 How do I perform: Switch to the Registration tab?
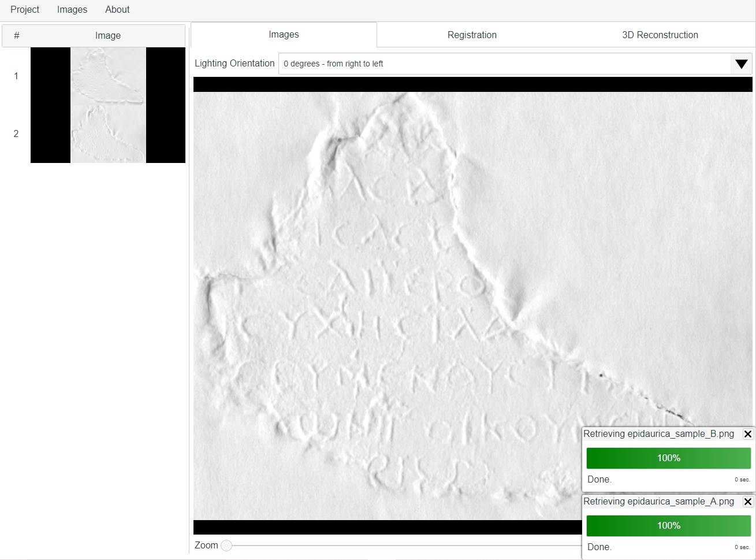tap(472, 35)
